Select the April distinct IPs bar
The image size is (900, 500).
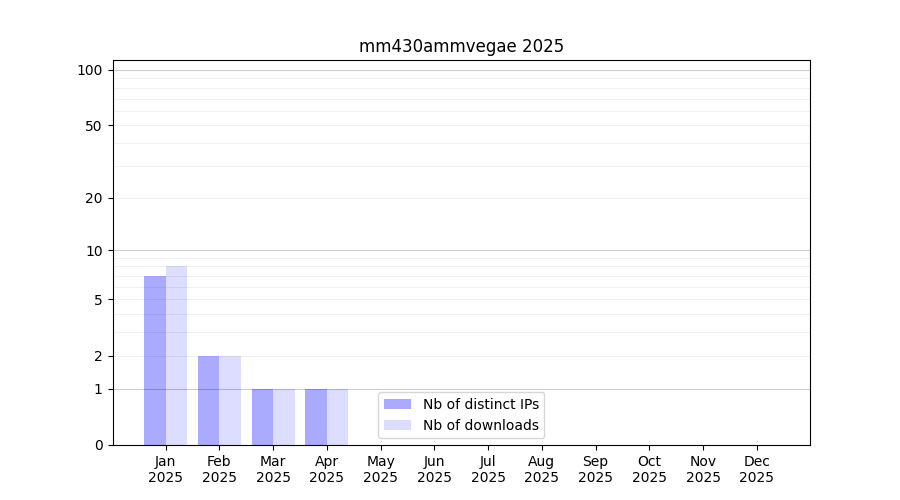[x=316, y=417]
